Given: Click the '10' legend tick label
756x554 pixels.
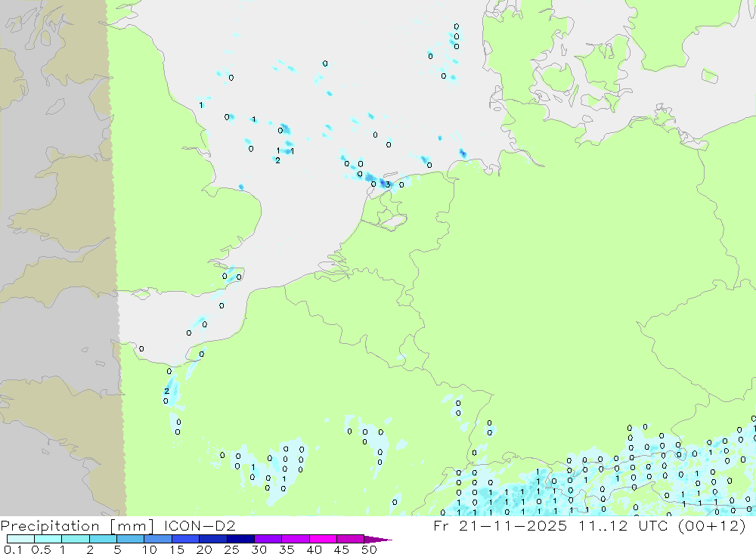Looking at the screenshot, I should click(150, 549).
